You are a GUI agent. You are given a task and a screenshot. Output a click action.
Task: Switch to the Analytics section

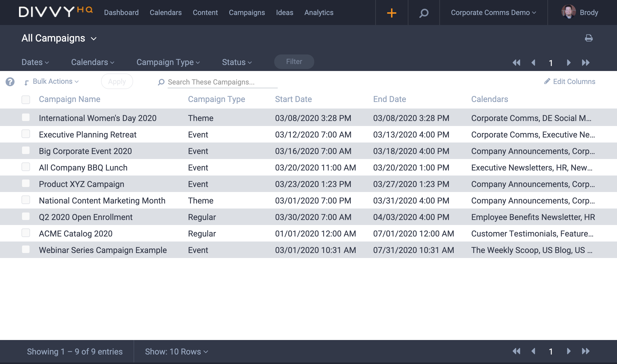pos(319,12)
